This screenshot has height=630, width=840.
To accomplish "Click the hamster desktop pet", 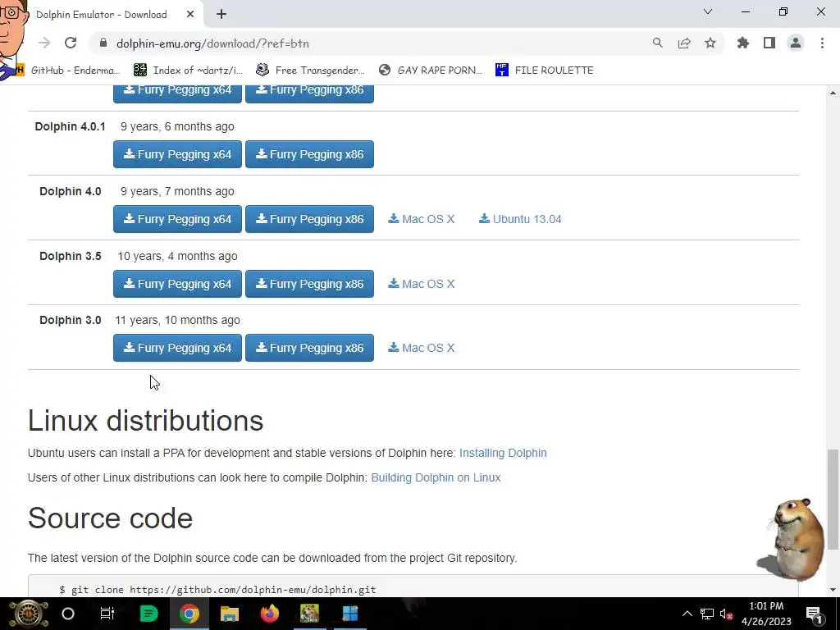I will tap(792, 540).
